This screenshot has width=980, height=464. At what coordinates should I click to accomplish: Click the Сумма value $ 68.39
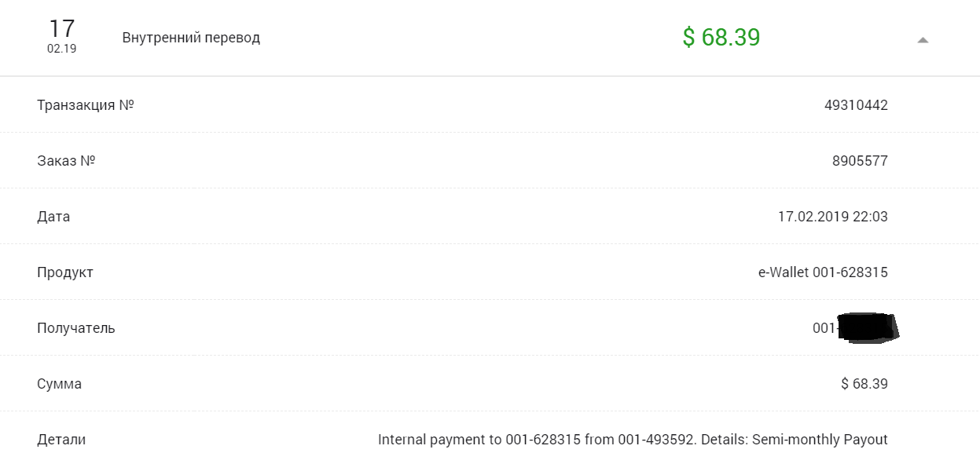864,384
